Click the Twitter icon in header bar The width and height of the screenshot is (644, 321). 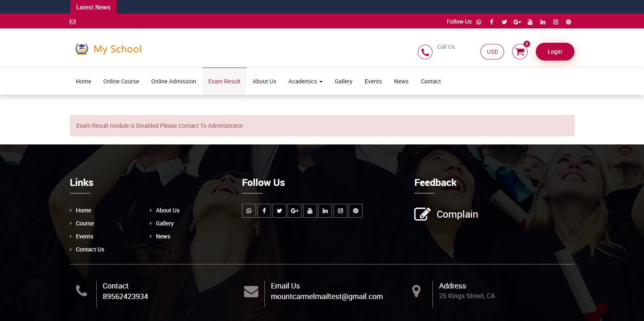click(504, 22)
